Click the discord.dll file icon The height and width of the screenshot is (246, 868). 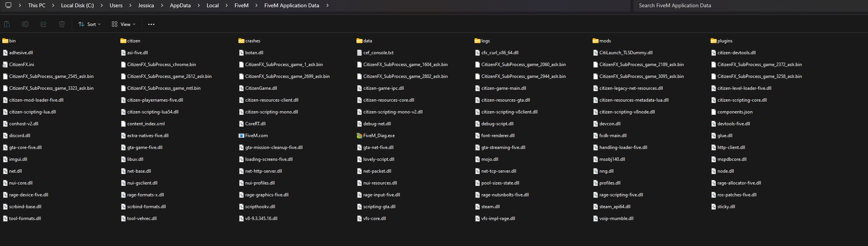pos(5,136)
